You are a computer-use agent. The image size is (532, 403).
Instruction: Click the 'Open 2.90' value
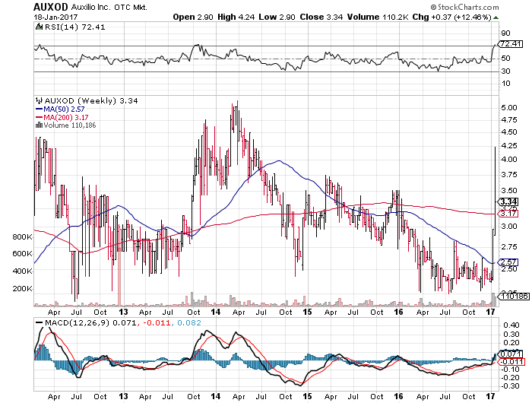point(193,17)
